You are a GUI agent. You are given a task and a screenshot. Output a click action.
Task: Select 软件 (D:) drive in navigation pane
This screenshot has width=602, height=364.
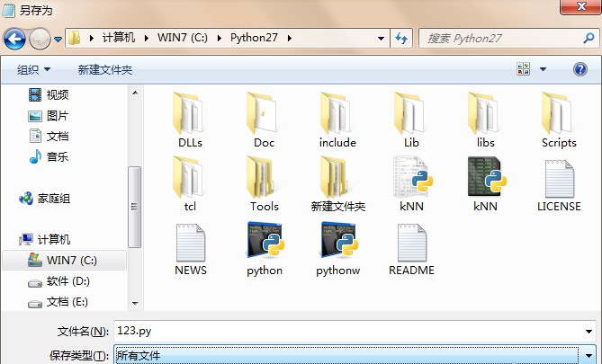(59, 281)
